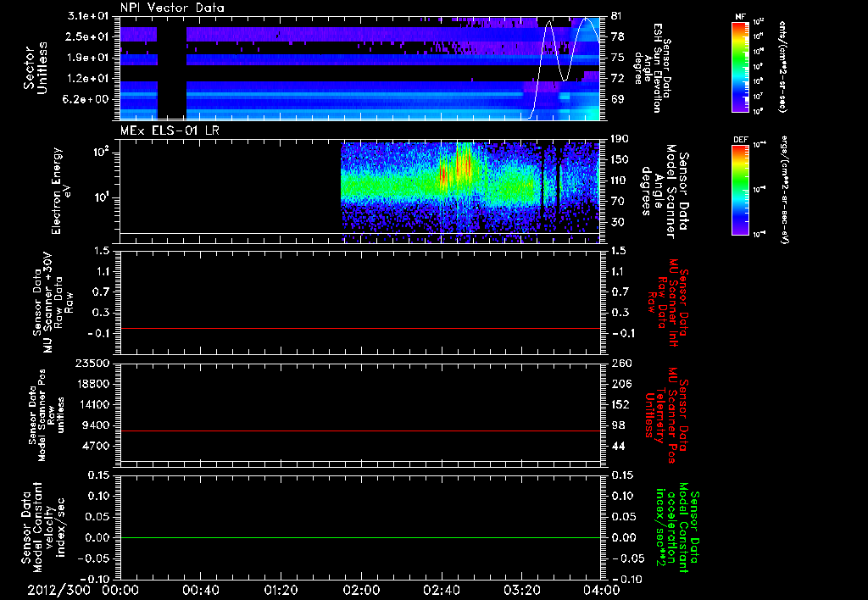The width and height of the screenshot is (868, 600).
Task: Click the 98 telemetry position tick
Action: 617,425
